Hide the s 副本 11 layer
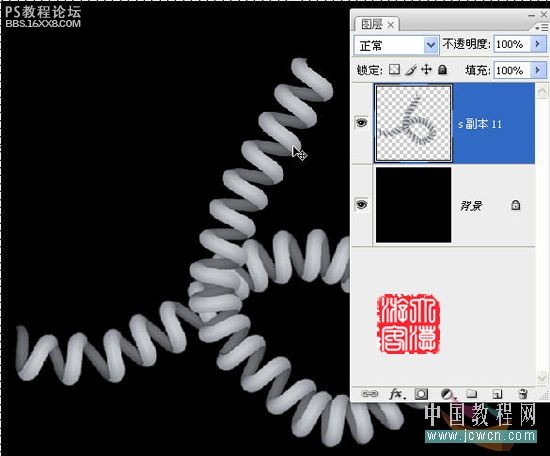This screenshot has height=456, width=550. [x=362, y=122]
